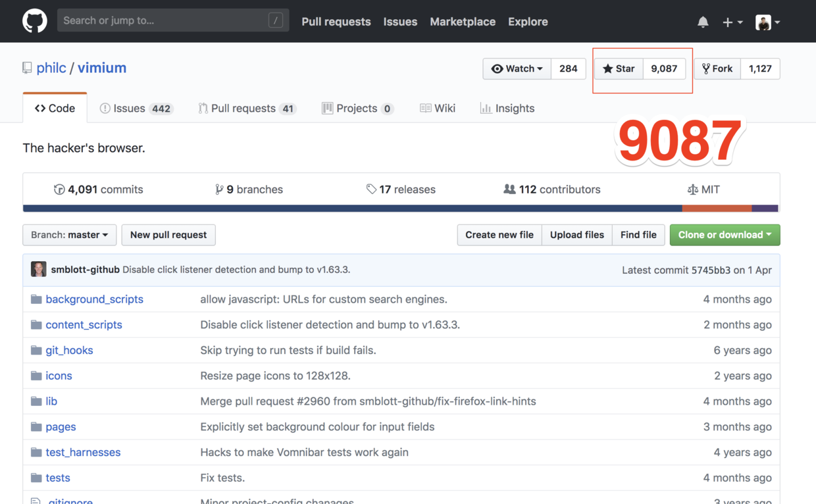Image resolution: width=816 pixels, height=504 pixels.
Task: Open the 112 contributors link
Action: coord(552,189)
